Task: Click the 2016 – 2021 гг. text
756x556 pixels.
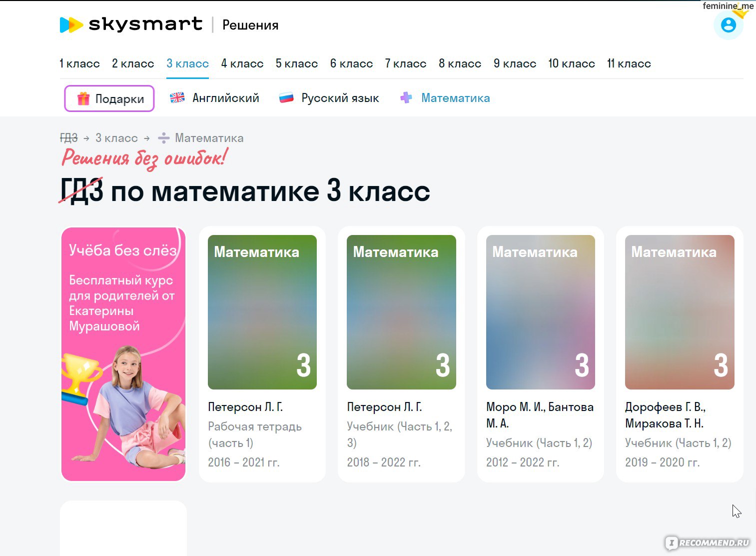Action: pyautogui.click(x=243, y=462)
